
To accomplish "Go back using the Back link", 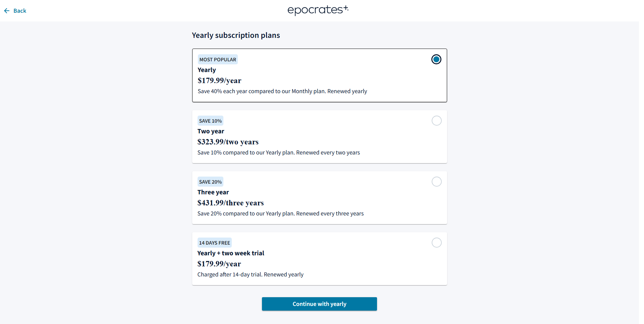I will [20, 11].
